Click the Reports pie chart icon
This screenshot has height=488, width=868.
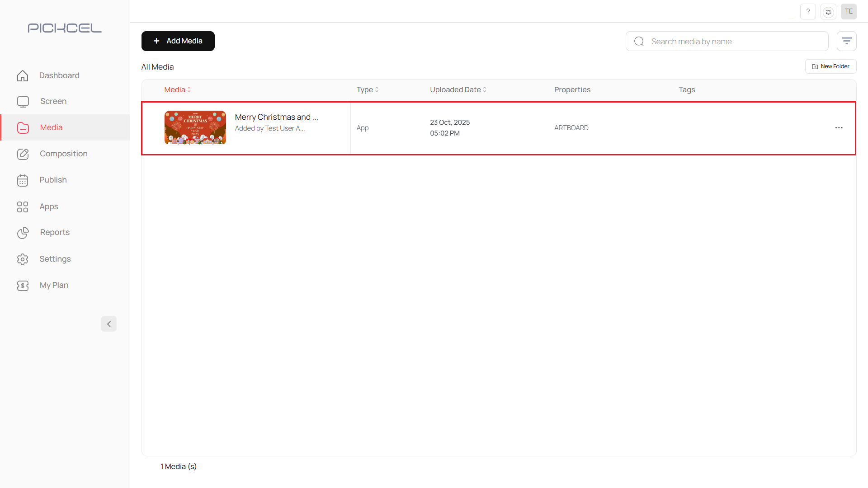click(23, 233)
